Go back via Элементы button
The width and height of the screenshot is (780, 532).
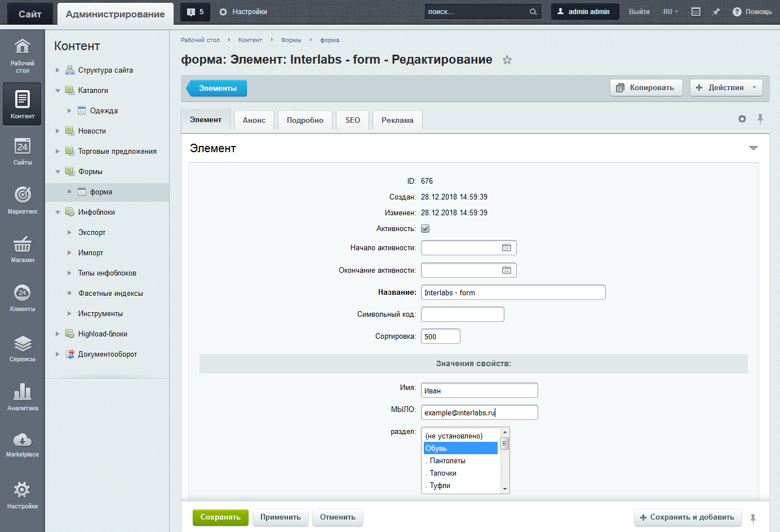point(217,88)
